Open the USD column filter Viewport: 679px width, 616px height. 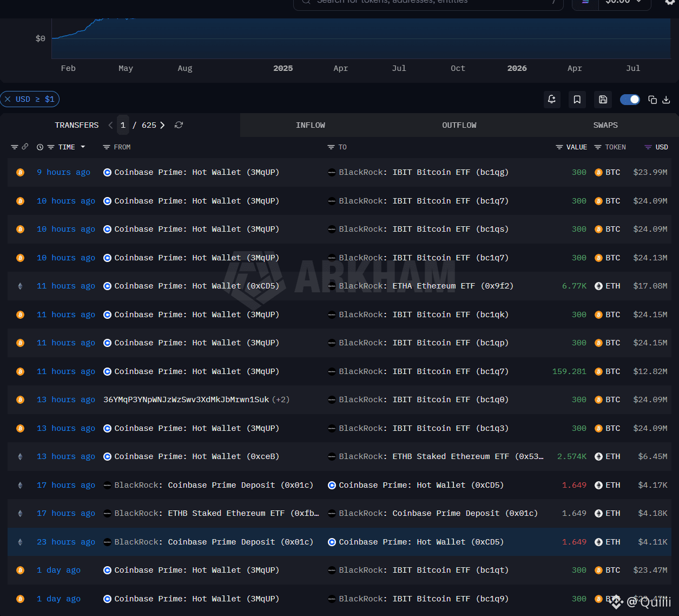648,147
